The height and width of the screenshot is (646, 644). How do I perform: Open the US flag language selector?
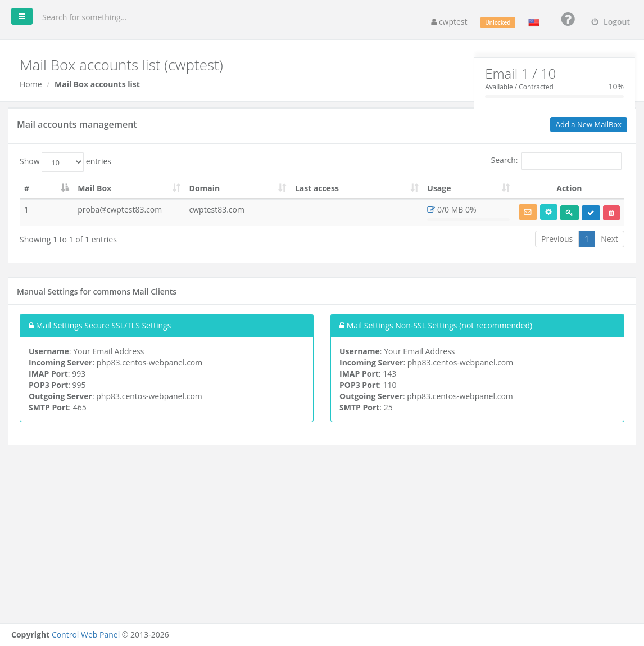(x=534, y=22)
